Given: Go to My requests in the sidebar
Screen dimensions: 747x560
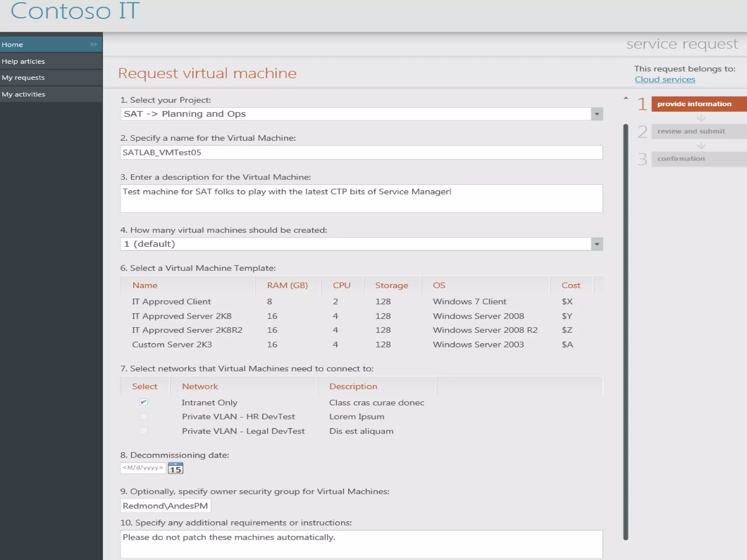Looking at the screenshot, I should click(23, 78).
